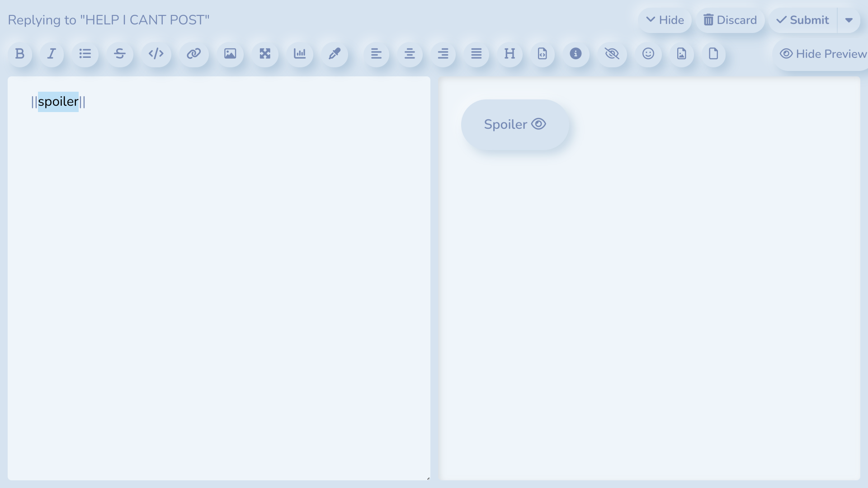This screenshot has height=488, width=868.
Task: Insert a hyperlink
Action: (194, 54)
